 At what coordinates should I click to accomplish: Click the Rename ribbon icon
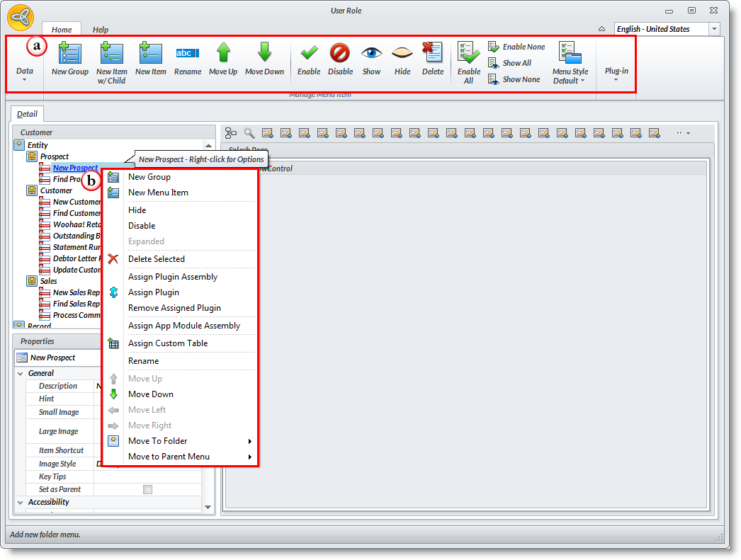(x=187, y=54)
